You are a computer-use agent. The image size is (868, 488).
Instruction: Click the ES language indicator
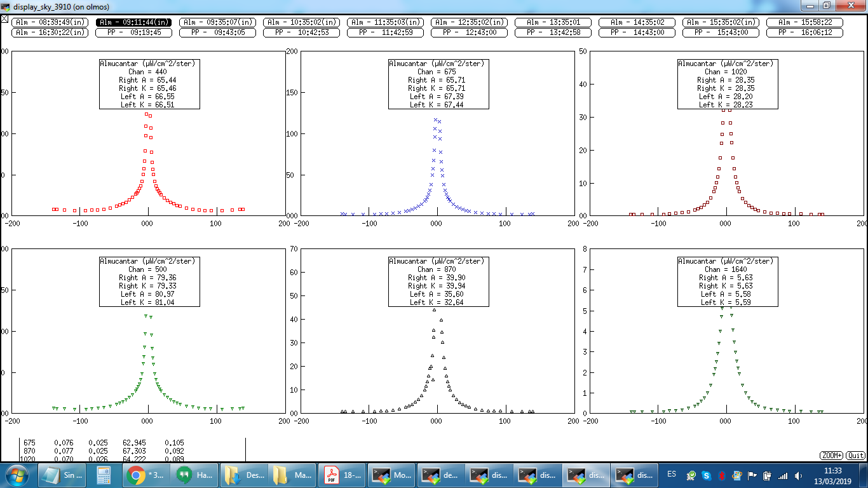tap(672, 475)
